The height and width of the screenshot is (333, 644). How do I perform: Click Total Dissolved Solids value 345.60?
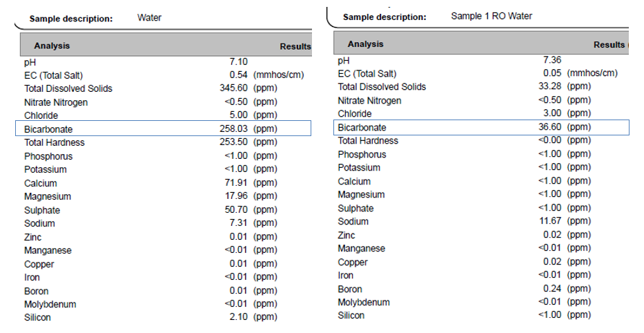[x=233, y=88]
